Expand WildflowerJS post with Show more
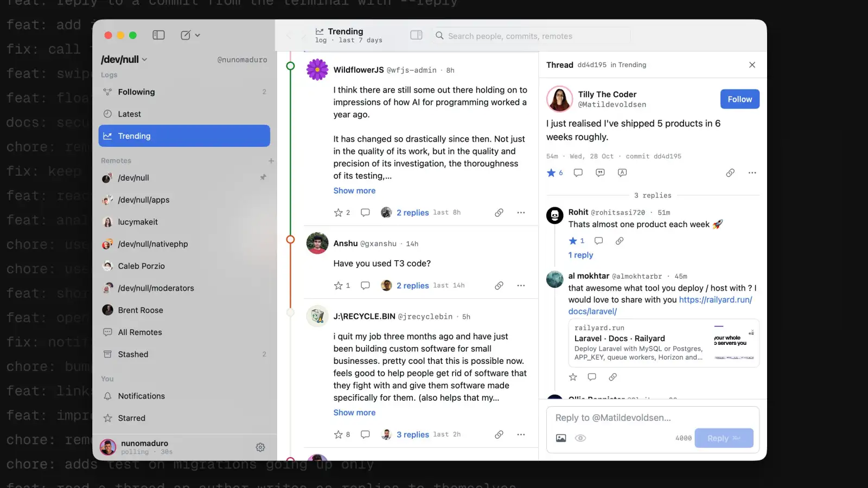The height and width of the screenshot is (488, 868). 354,191
